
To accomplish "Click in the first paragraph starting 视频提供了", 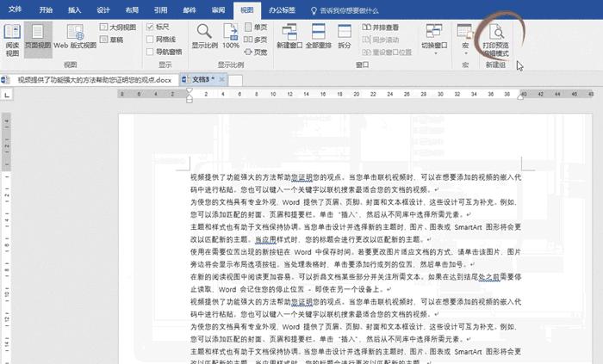I will (x=356, y=183).
